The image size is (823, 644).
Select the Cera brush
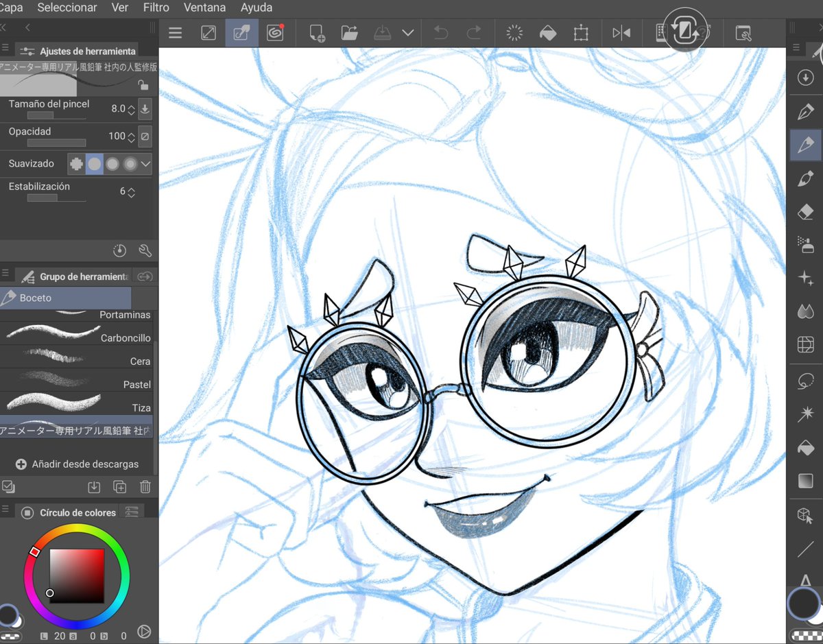tap(76, 358)
